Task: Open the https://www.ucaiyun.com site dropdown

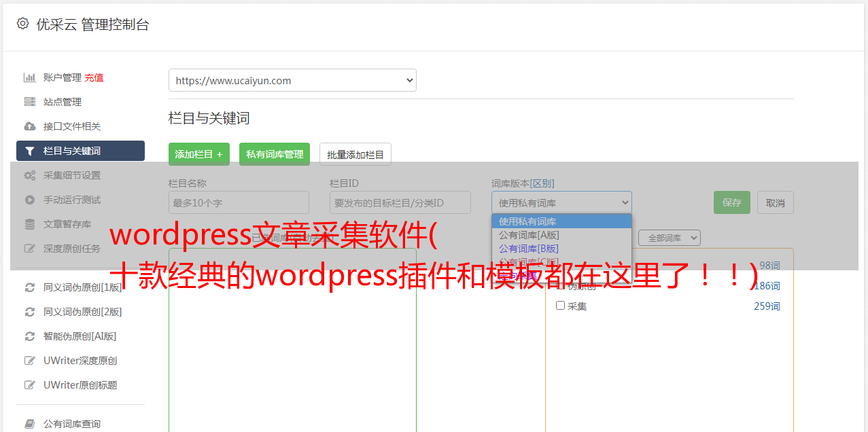Action: point(292,80)
